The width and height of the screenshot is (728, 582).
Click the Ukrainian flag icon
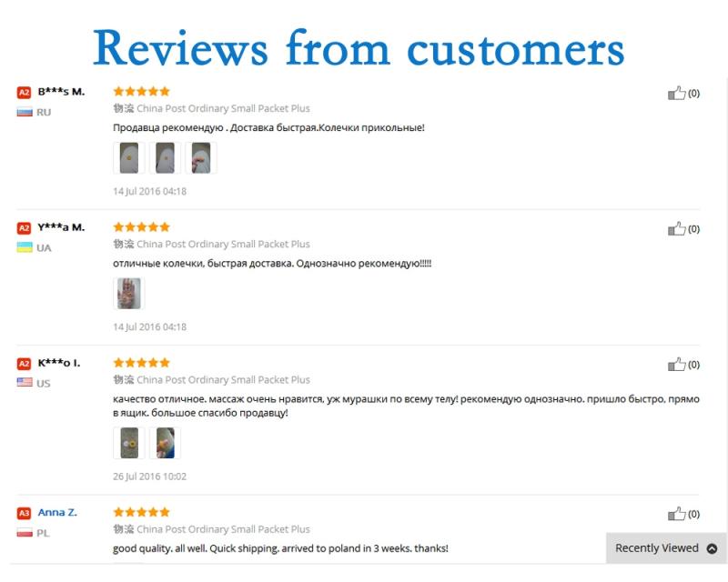[x=25, y=247]
